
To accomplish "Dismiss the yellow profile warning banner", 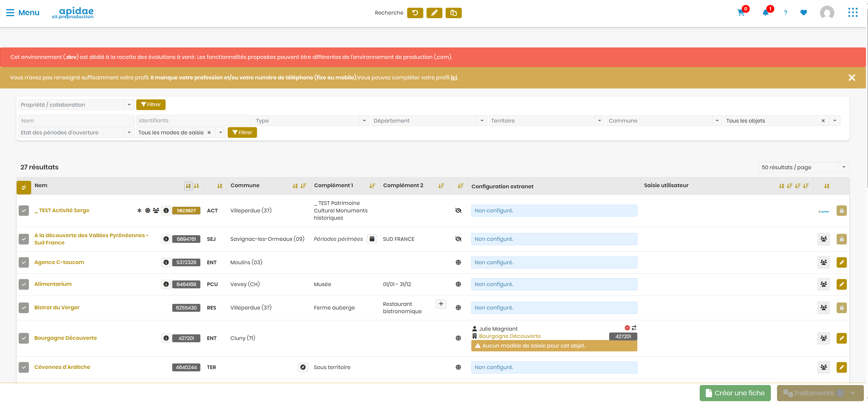I will coord(851,78).
